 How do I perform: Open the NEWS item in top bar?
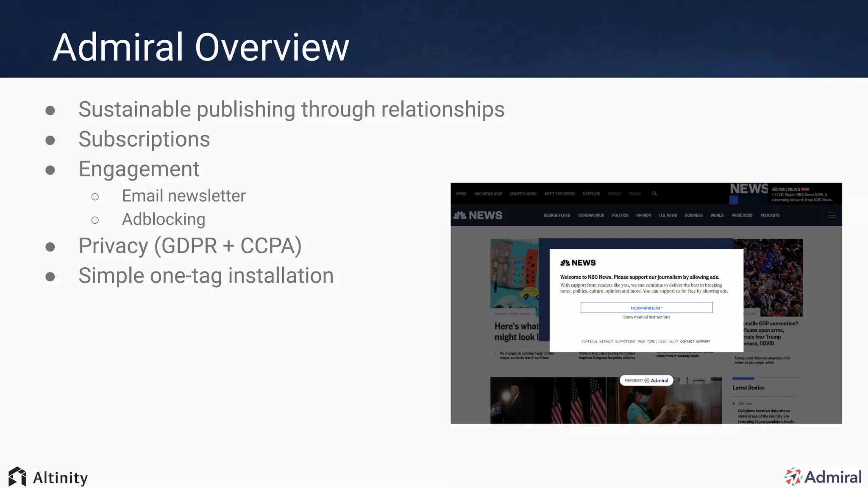pyautogui.click(x=461, y=194)
